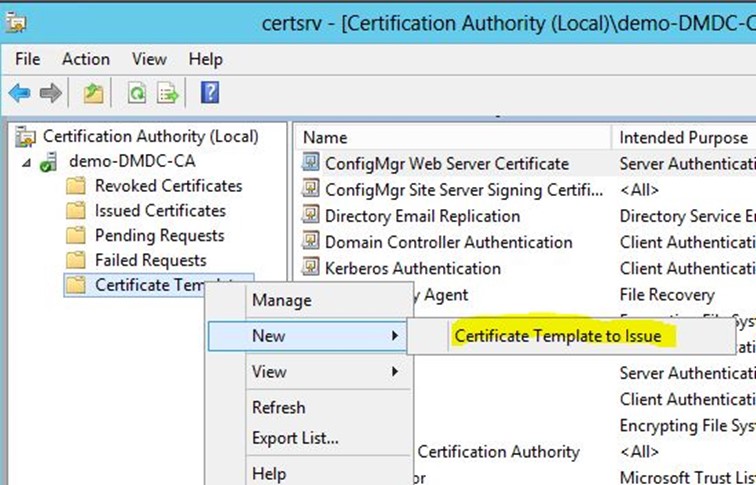Image resolution: width=756 pixels, height=485 pixels.
Task: Click the Microsoft Trust List purpose cell
Action: tap(688, 477)
